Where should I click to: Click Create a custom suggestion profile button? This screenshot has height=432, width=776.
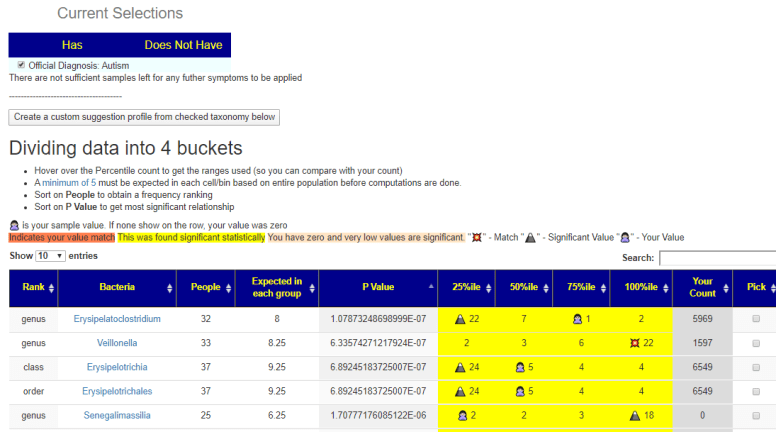tap(144, 117)
